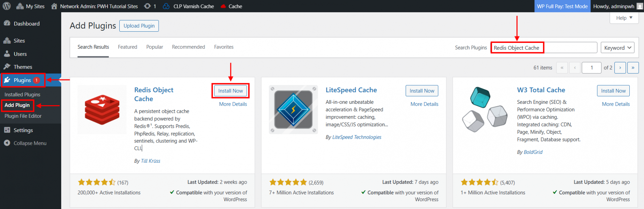Click 'Last Updated: 7 days ago' text

pyautogui.click(x=410, y=182)
